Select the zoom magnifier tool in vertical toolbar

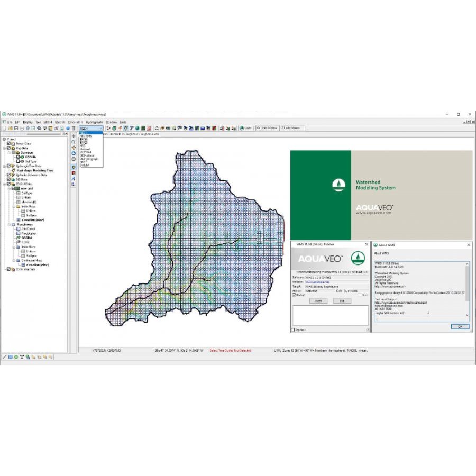click(74, 142)
